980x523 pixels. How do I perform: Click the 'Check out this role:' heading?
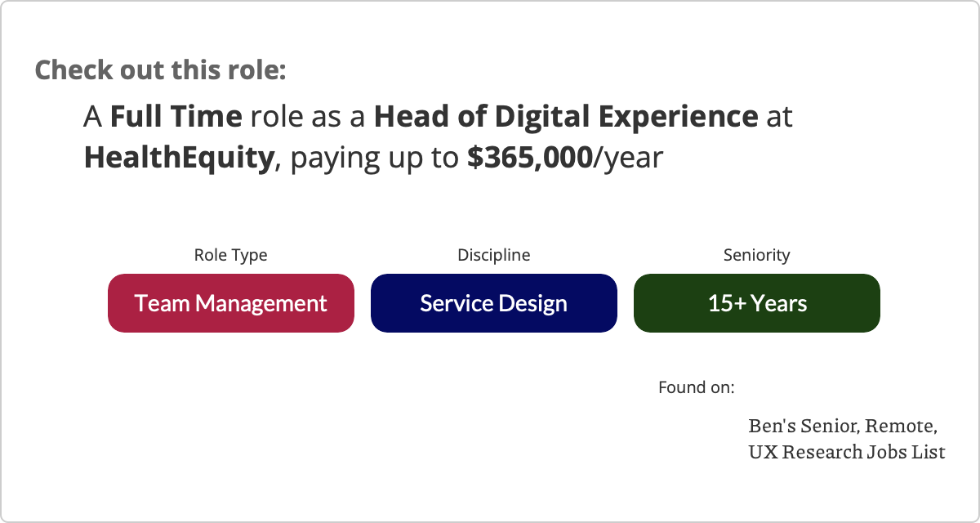click(x=161, y=69)
